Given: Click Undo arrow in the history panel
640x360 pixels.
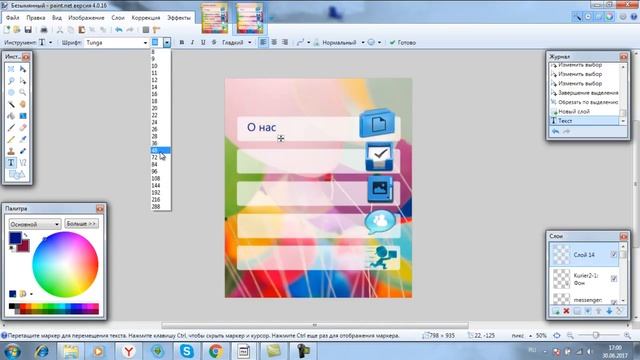Looking at the screenshot, I should coord(556,131).
